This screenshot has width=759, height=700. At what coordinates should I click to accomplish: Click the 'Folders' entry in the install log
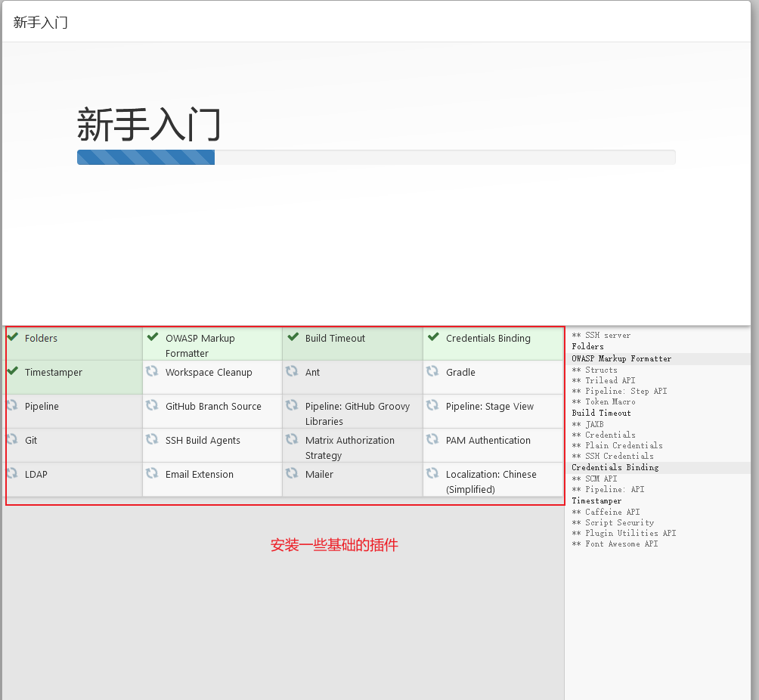click(587, 347)
